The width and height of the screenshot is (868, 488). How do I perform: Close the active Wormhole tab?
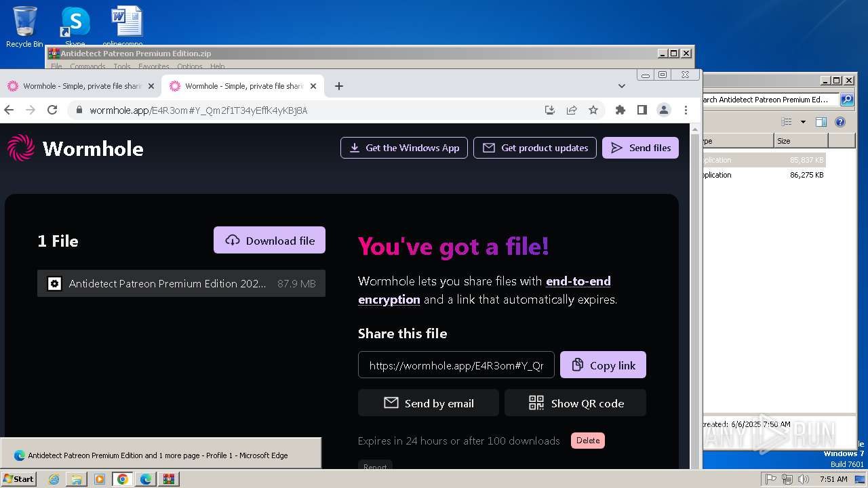pyautogui.click(x=313, y=86)
